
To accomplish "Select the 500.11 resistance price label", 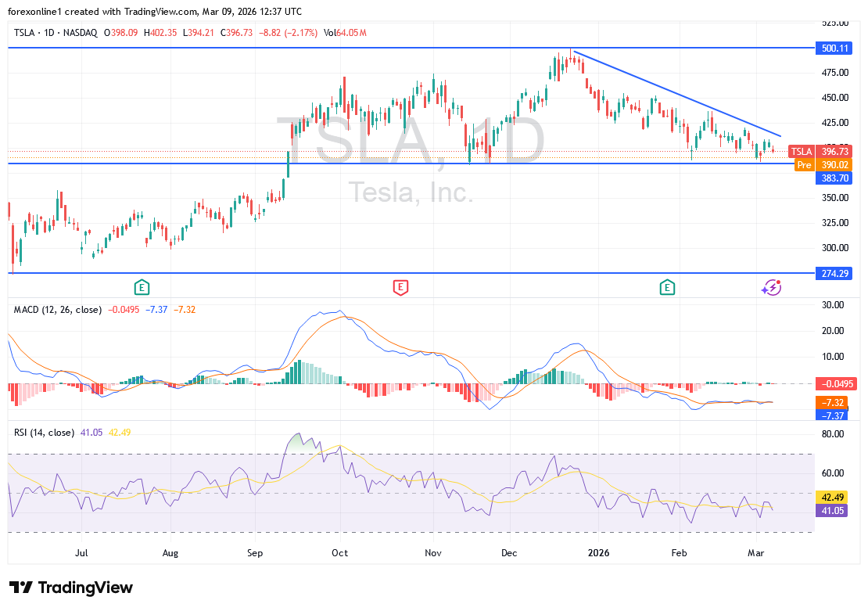I will [834, 48].
